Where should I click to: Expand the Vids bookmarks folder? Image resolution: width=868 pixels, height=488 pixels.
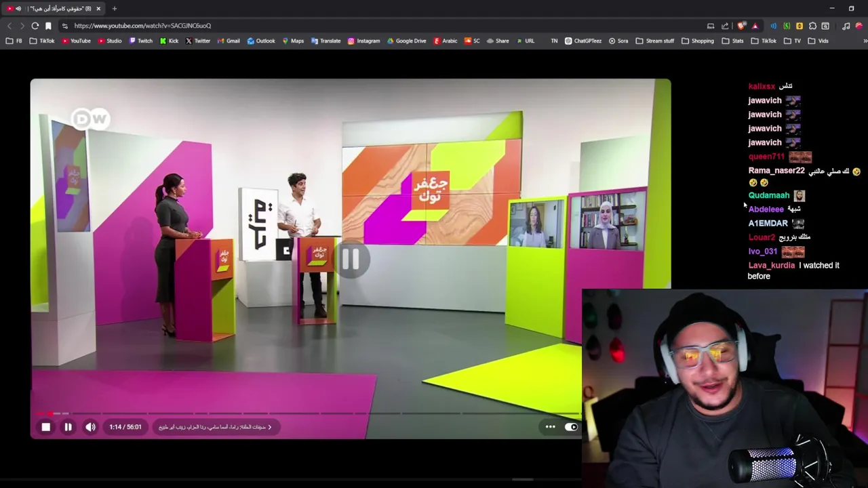tap(818, 41)
